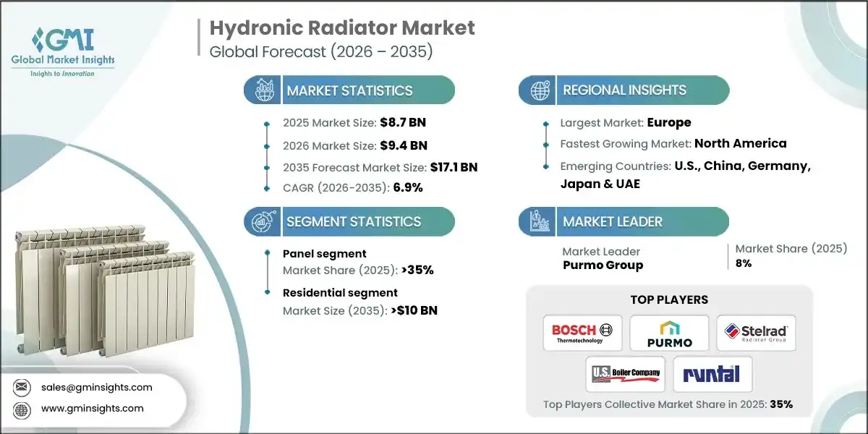
Task: Select the Bosch Thermotechnology logo card
Action: pos(582,333)
